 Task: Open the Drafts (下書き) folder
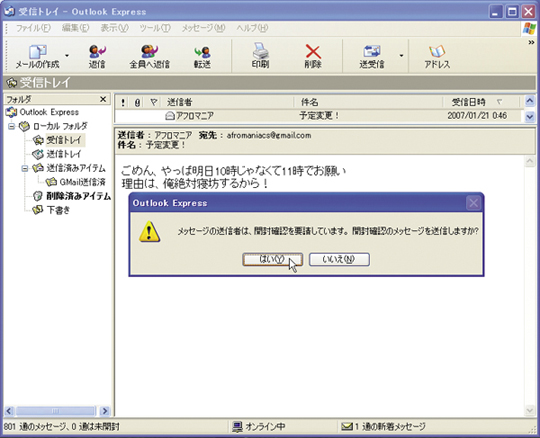pyautogui.click(x=52, y=210)
